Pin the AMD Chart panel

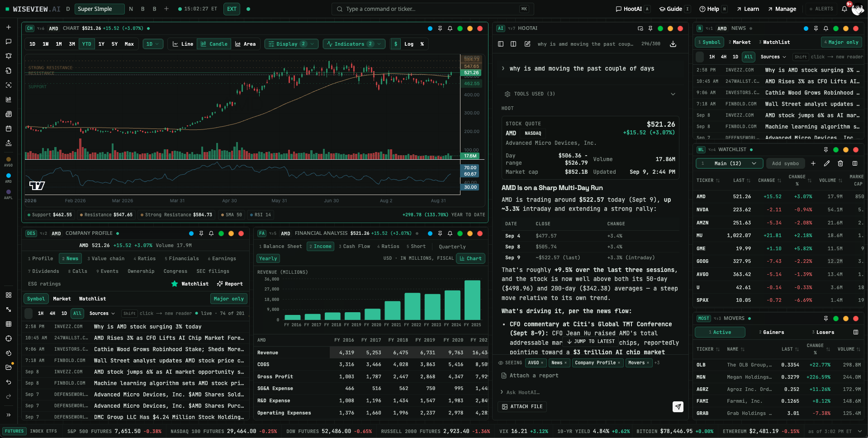pyautogui.click(x=440, y=29)
